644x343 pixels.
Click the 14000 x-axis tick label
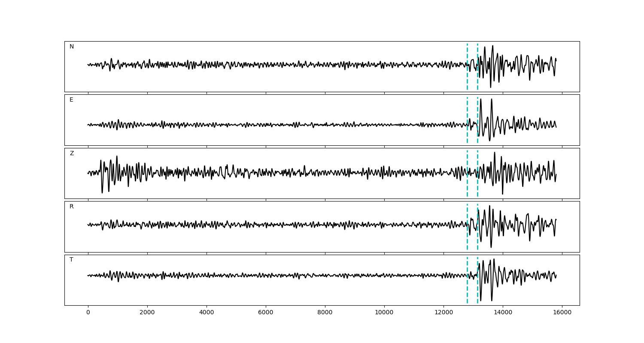(503, 313)
